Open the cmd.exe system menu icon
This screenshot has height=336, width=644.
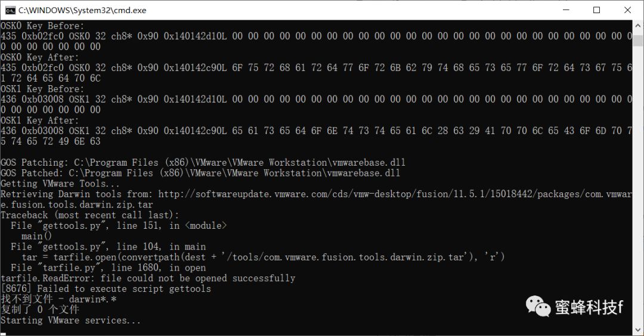click(10, 10)
